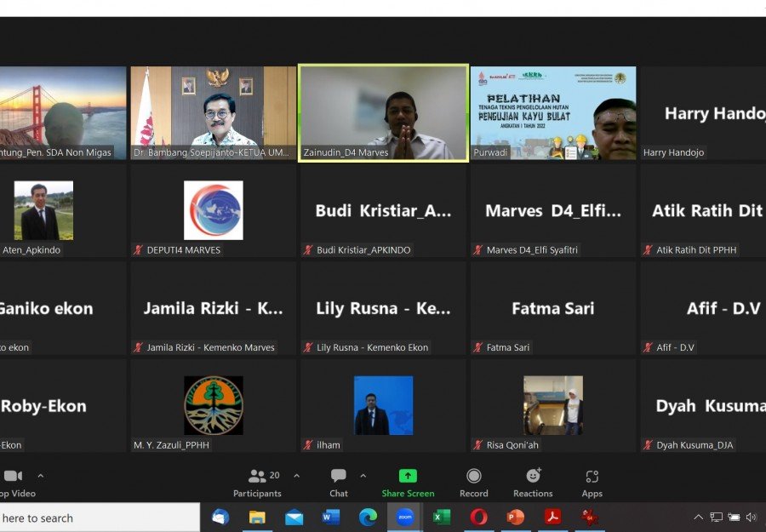Image resolution: width=766 pixels, height=532 pixels.
Task: Click the large 'Roby-Ekon' name
Action: (43, 406)
